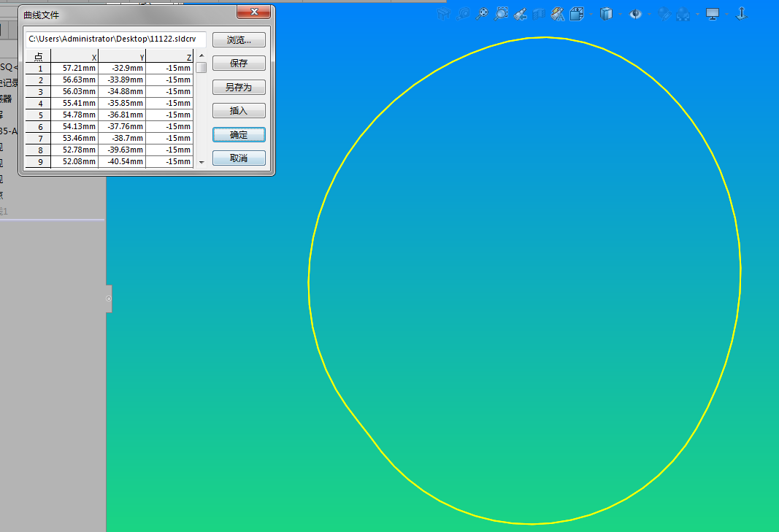Click the Edit Appearance icon
Screen dimensions: 779x532
coord(664,14)
